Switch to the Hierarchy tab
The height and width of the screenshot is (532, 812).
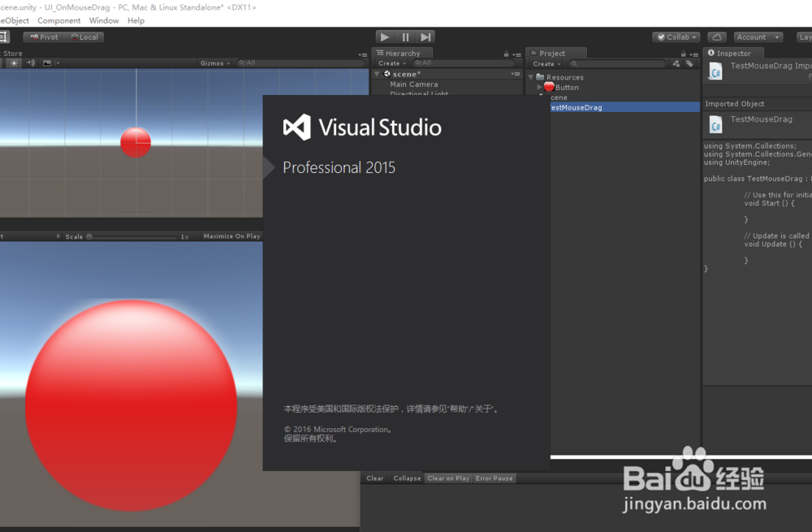[x=403, y=53]
